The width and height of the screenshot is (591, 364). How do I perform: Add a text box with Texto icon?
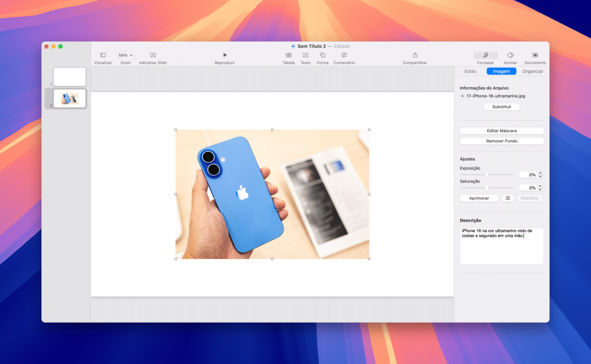tap(305, 55)
